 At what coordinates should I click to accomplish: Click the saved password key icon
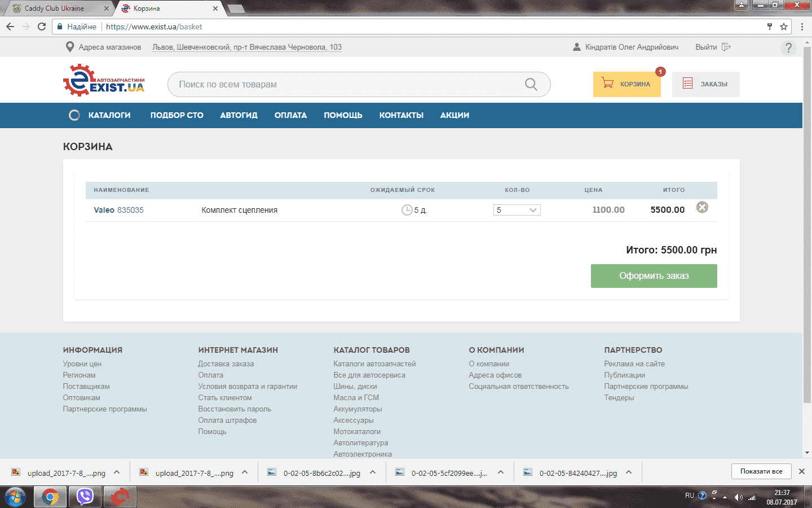[770, 27]
